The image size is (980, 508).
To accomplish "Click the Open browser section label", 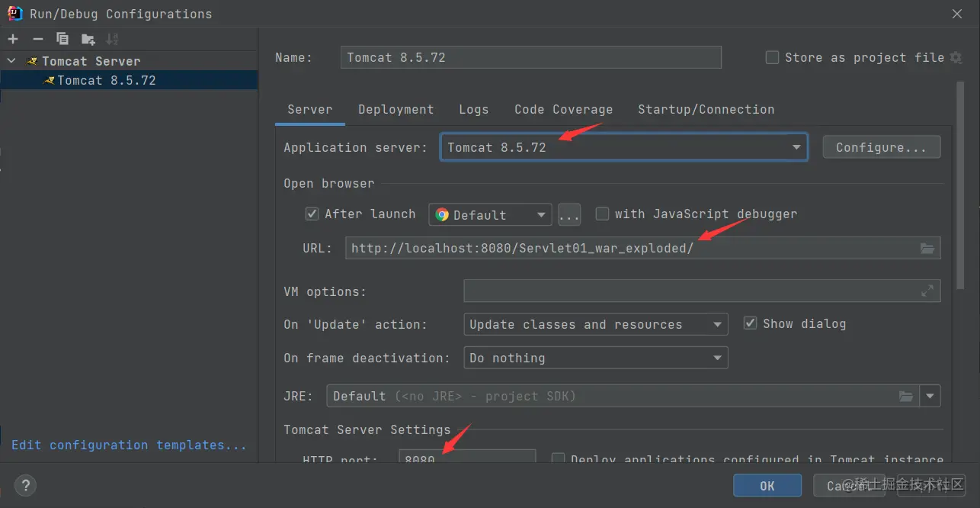I will tap(328, 183).
